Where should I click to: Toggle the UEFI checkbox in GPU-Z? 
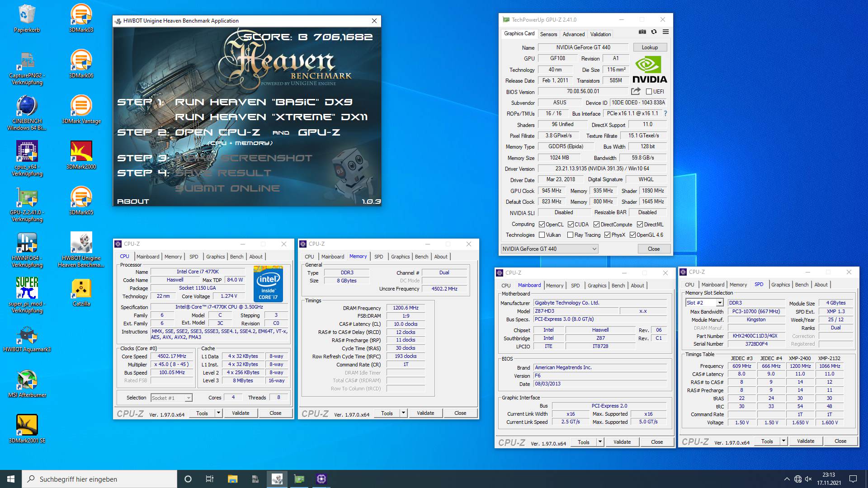(x=649, y=91)
